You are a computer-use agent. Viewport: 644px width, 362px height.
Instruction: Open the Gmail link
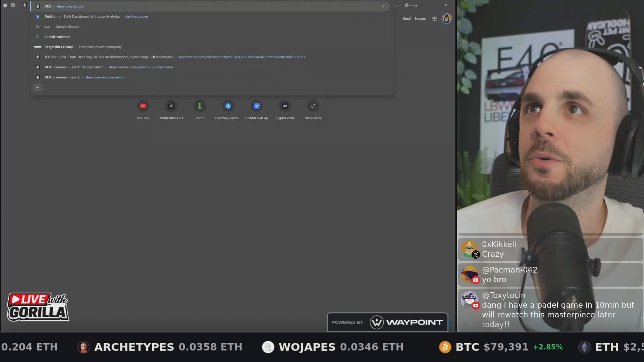(x=407, y=19)
